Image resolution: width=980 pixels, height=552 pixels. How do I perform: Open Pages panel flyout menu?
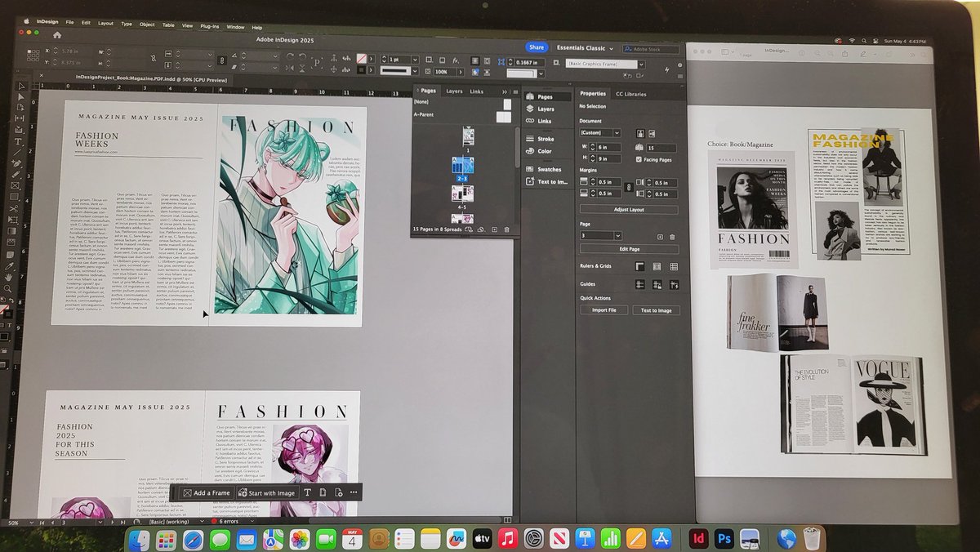(515, 91)
